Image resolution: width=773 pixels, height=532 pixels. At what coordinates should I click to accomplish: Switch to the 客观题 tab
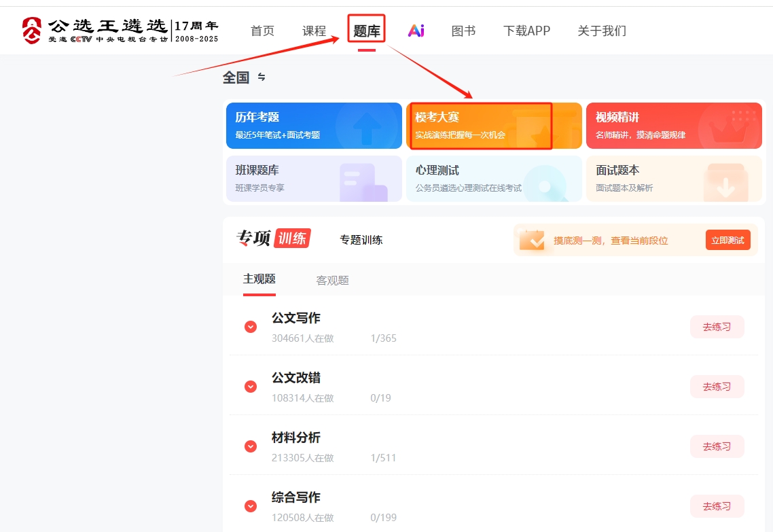332,280
